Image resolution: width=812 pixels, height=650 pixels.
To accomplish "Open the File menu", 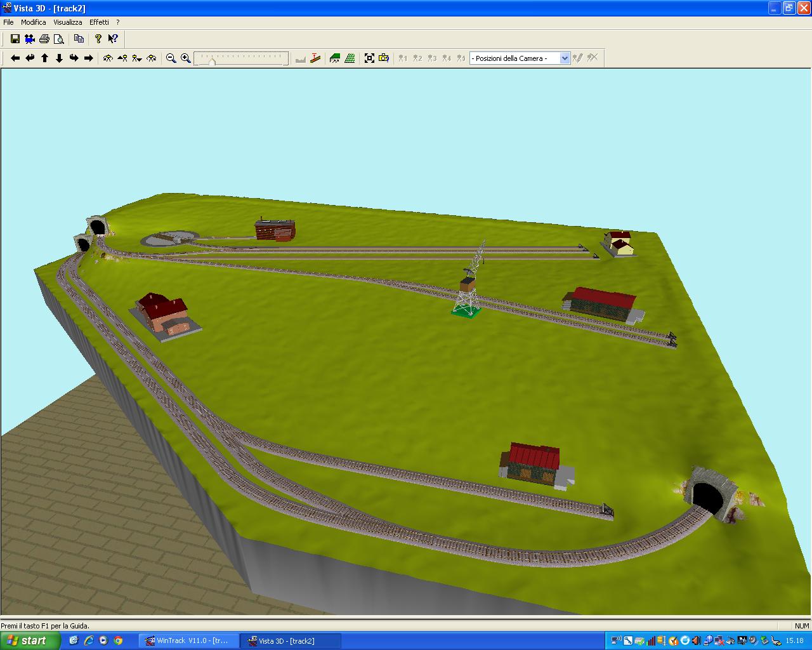I will click(8, 22).
